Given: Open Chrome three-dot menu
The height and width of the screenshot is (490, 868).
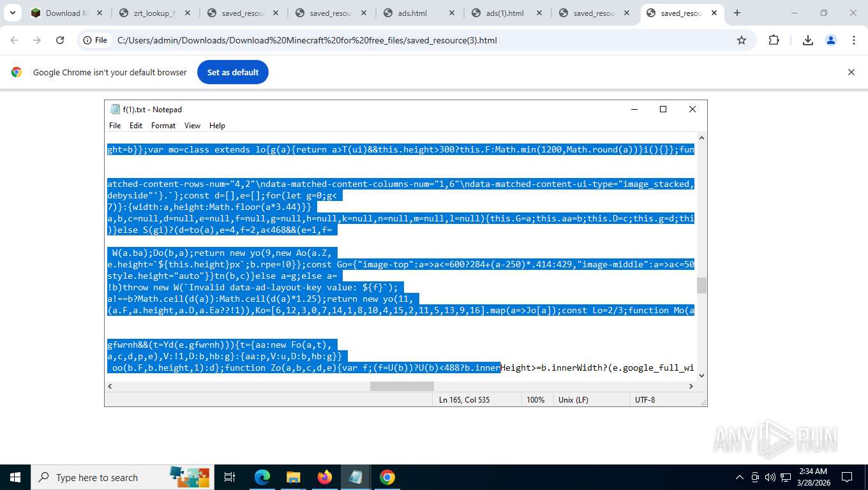Looking at the screenshot, I should [854, 40].
